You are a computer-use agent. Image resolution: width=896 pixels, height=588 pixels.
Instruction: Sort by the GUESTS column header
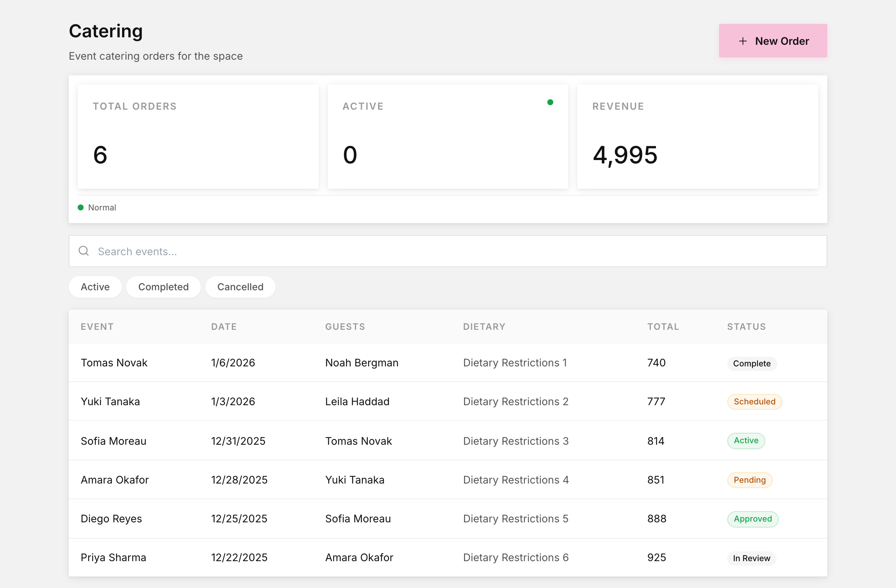point(345,326)
